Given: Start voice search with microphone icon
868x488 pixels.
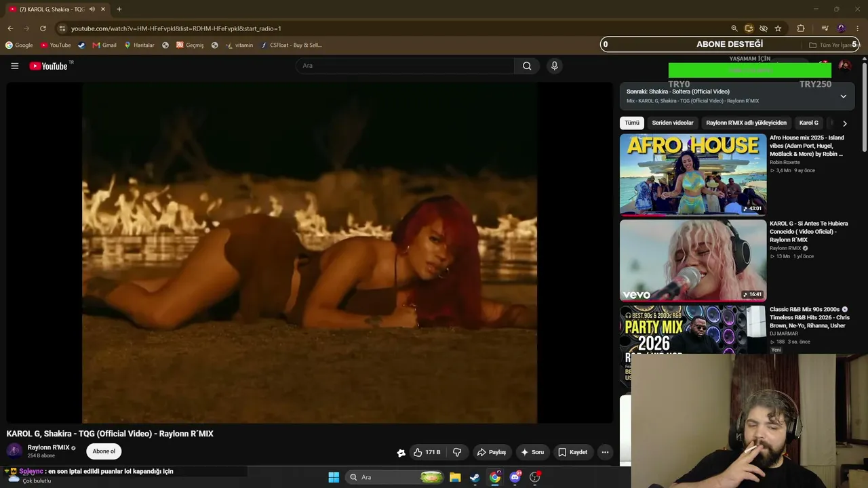Looking at the screenshot, I should tap(554, 66).
